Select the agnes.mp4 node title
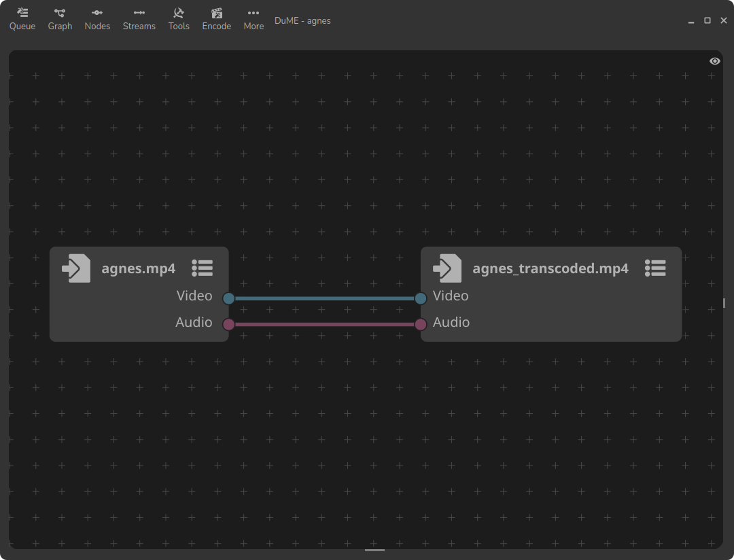Image resolution: width=734 pixels, height=560 pixels. (x=139, y=268)
